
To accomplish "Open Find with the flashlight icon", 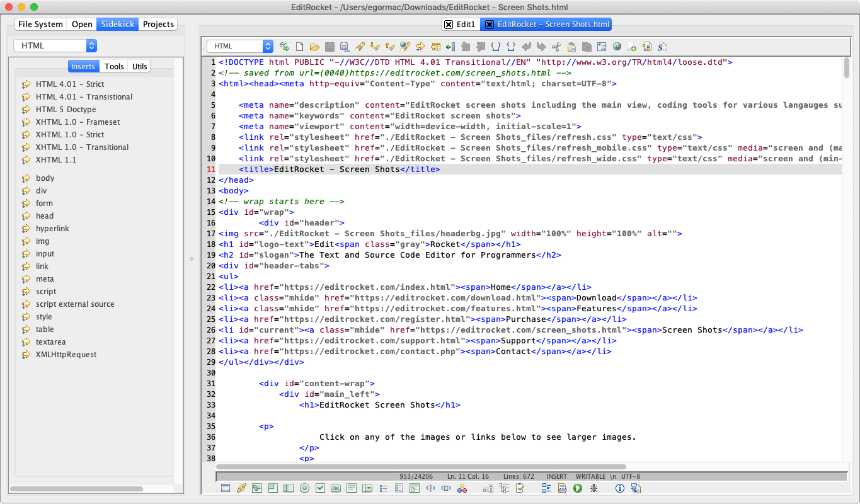I will coord(360,47).
